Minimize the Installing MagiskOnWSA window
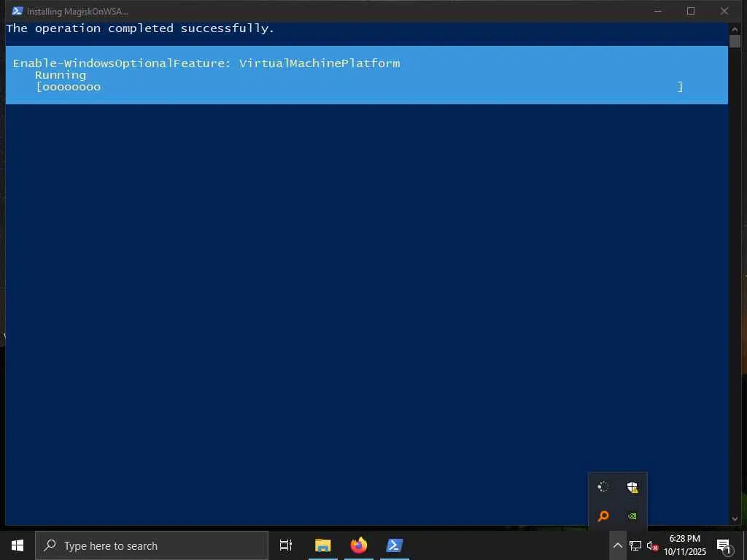Screen dimensions: 747x560 coord(658,11)
